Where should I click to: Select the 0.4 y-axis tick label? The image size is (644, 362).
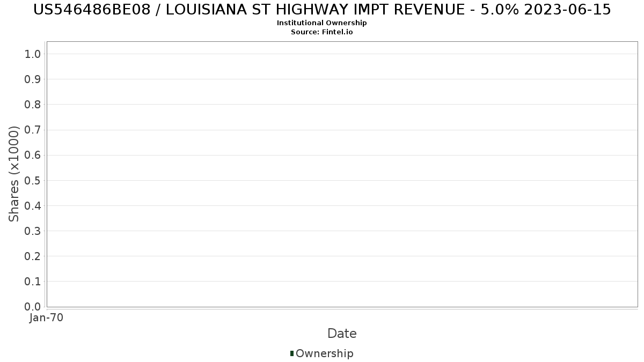tap(33, 205)
